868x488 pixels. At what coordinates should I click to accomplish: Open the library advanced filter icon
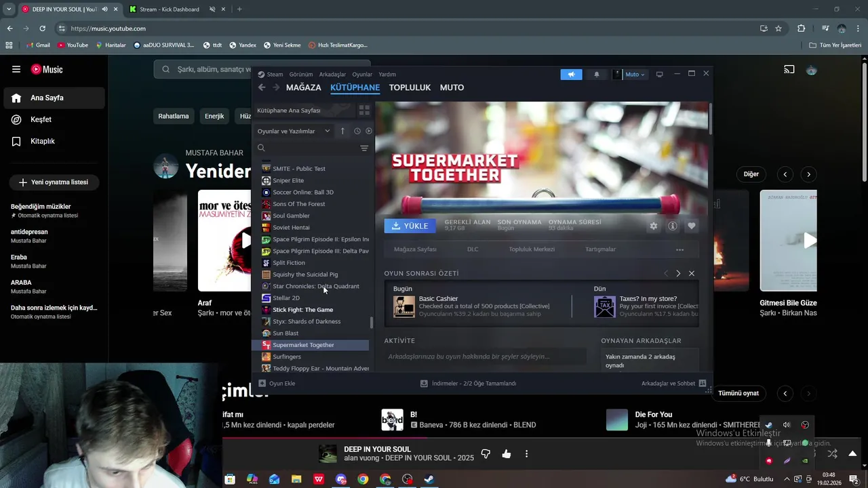click(364, 148)
